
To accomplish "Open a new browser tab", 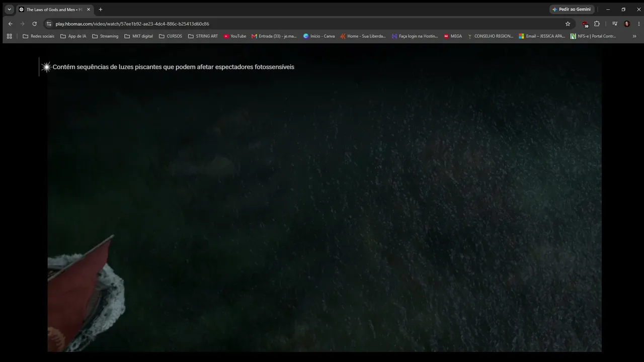I will [101, 10].
